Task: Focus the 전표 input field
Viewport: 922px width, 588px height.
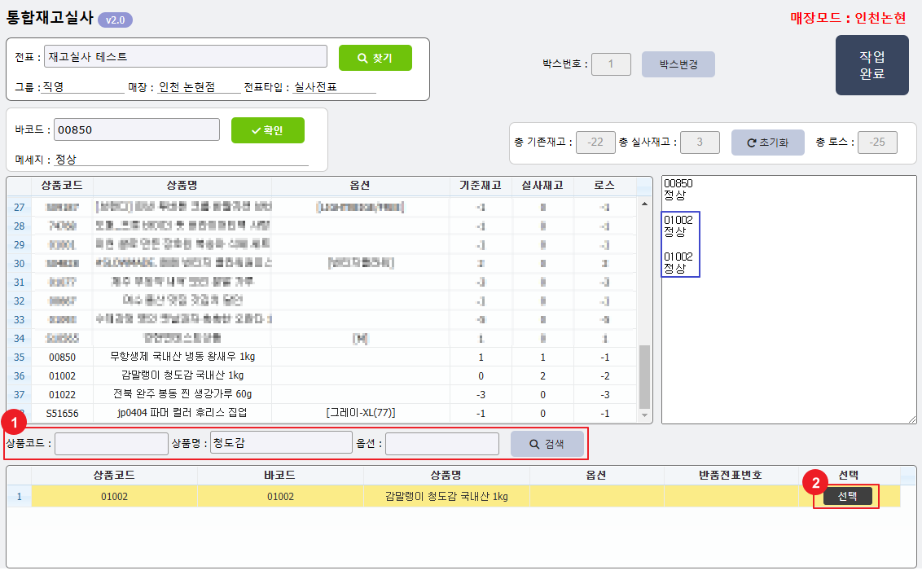Action: (x=186, y=57)
